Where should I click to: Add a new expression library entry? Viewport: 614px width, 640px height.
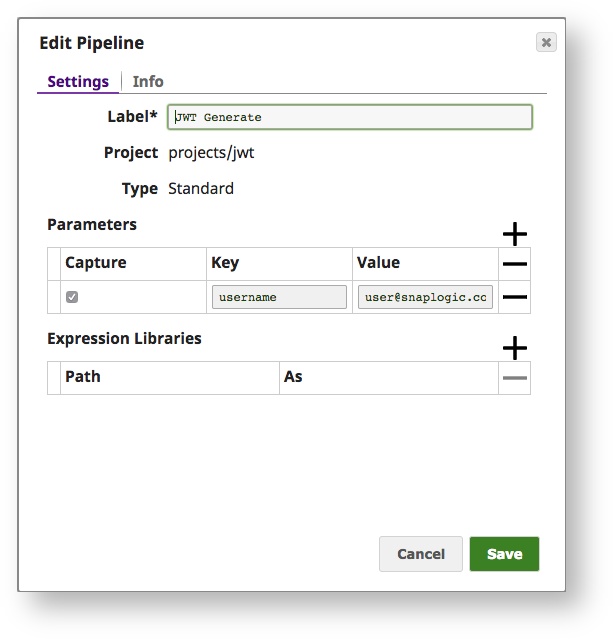[x=514, y=348]
